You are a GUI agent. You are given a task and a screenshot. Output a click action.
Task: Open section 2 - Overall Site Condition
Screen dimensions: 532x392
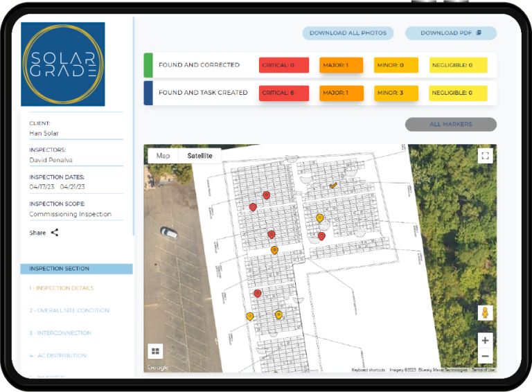[69, 310]
